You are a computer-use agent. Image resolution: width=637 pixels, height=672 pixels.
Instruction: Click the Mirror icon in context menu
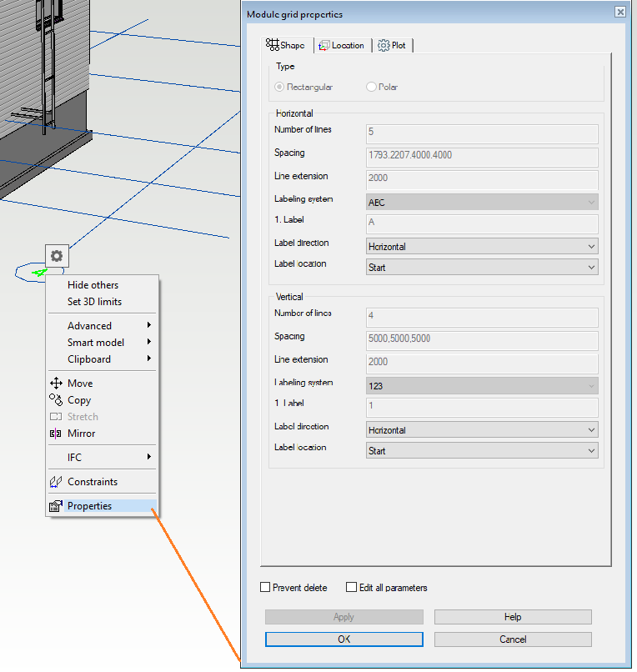[x=57, y=434]
